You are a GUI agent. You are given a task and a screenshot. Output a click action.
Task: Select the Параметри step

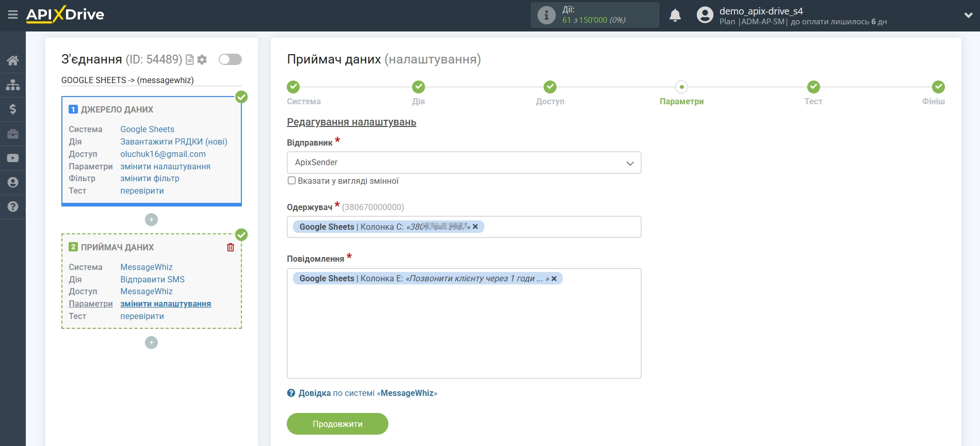point(681,87)
